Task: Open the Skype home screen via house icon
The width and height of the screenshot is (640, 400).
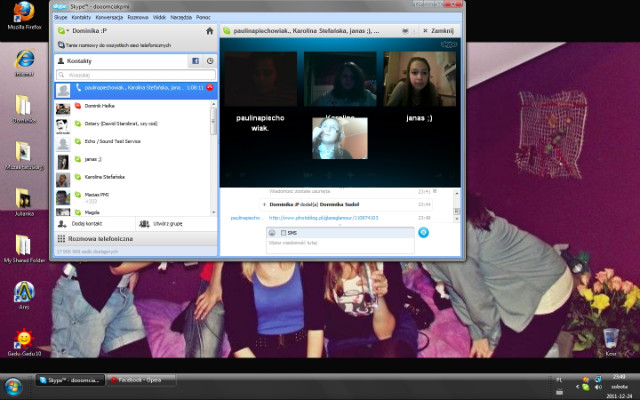Action: pyautogui.click(x=209, y=31)
